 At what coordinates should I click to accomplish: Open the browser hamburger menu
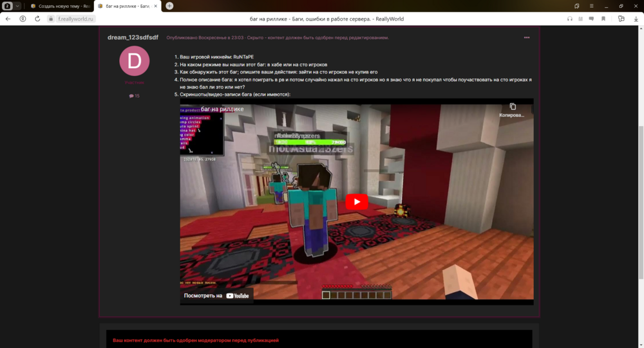point(591,6)
